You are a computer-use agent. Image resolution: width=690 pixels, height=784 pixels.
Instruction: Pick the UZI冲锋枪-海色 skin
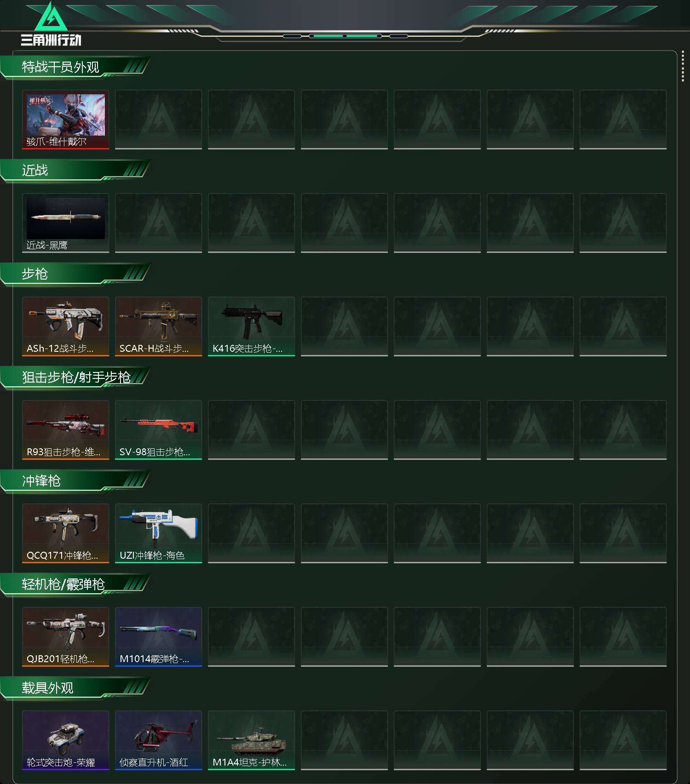tap(159, 533)
